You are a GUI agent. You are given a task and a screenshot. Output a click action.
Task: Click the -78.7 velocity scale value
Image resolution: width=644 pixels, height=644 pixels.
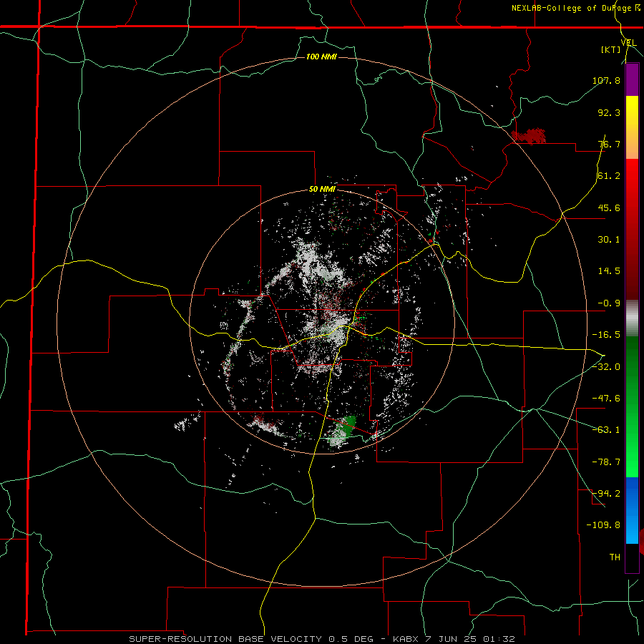coord(606,462)
